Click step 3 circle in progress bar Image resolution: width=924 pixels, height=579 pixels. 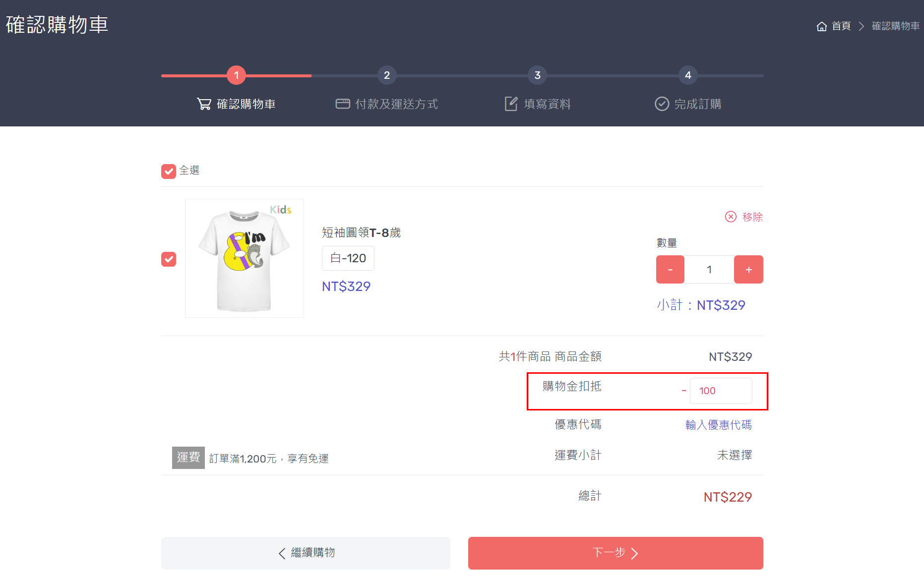coord(537,75)
